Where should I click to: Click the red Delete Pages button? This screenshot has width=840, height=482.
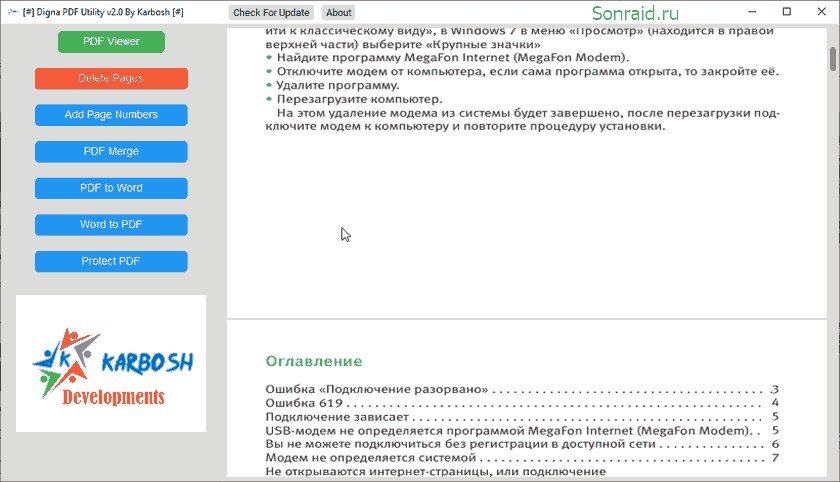pos(111,78)
